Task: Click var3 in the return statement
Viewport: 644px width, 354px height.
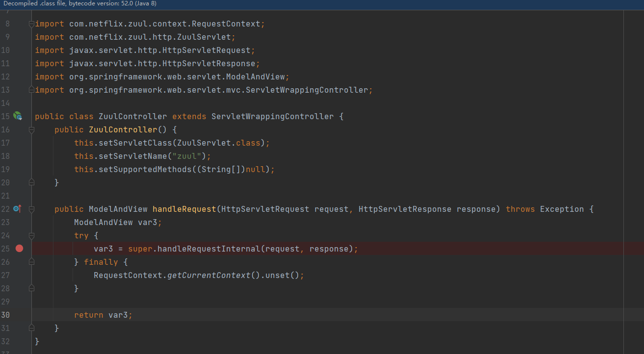Action: 118,315
